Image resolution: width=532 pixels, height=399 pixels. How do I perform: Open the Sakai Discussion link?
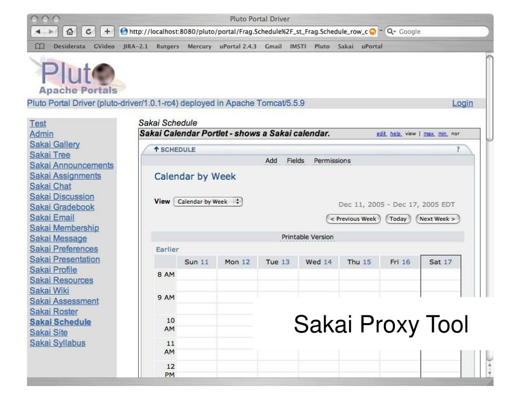[x=62, y=197]
